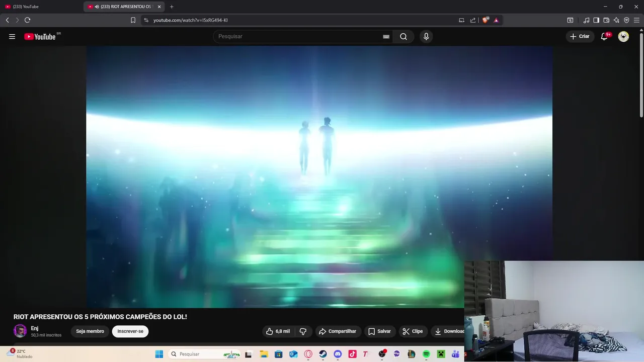Open Discord from the taskbar
Image resolution: width=644 pixels, height=362 pixels.
tap(338, 354)
